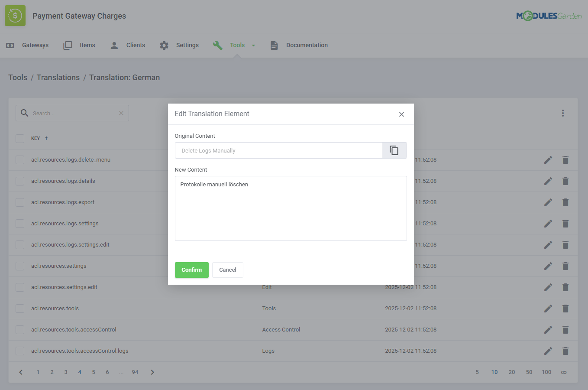Click the copy icon next to Original Content

pyautogui.click(x=394, y=150)
